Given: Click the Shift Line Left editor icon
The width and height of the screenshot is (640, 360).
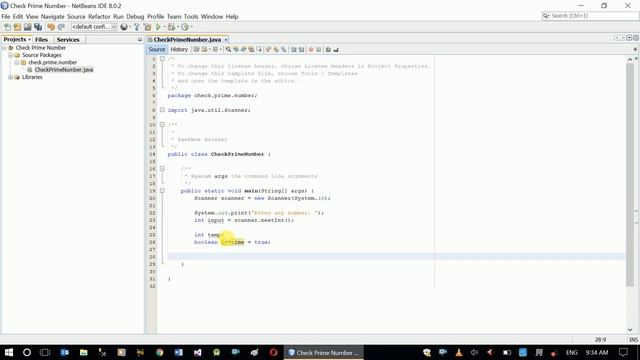Looking at the screenshot, I should [x=293, y=49].
